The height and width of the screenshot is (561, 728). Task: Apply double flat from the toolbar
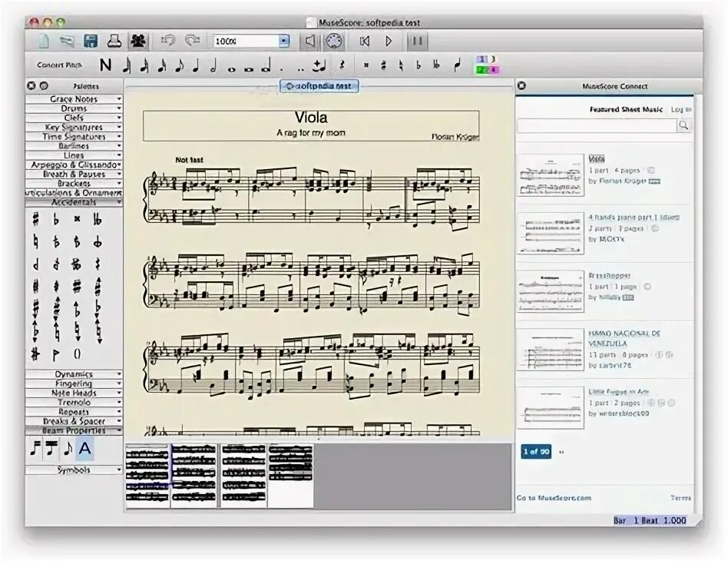[436, 65]
